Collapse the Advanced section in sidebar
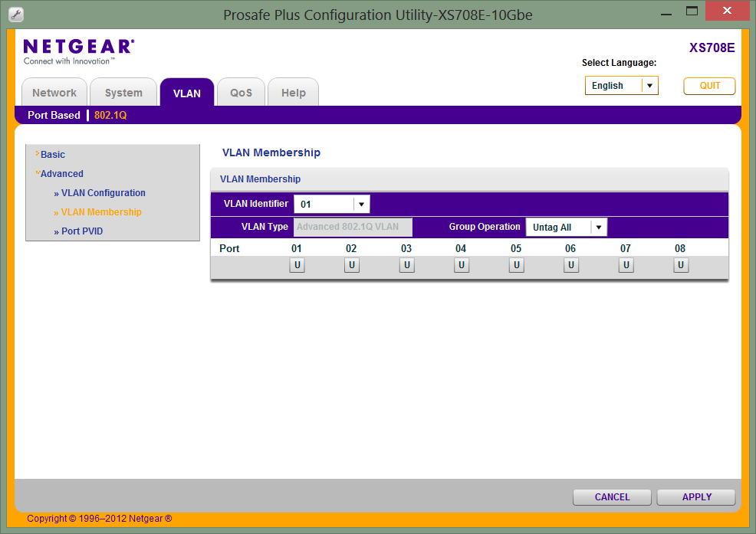The width and height of the screenshot is (756, 534). 61,173
